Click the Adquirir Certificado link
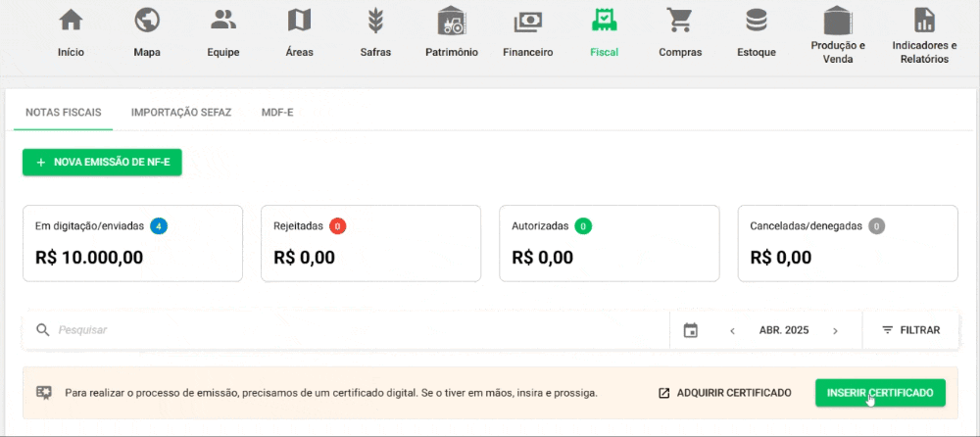 [x=724, y=393]
